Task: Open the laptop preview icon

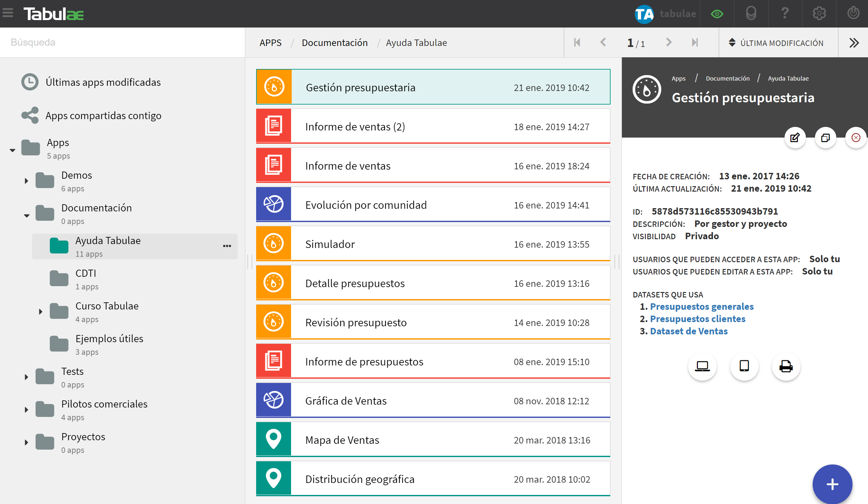Action: (x=702, y=366)
